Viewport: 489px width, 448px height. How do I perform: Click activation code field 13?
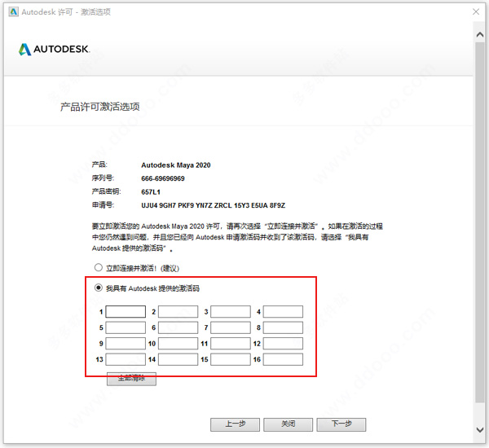[x=126, y=359]
